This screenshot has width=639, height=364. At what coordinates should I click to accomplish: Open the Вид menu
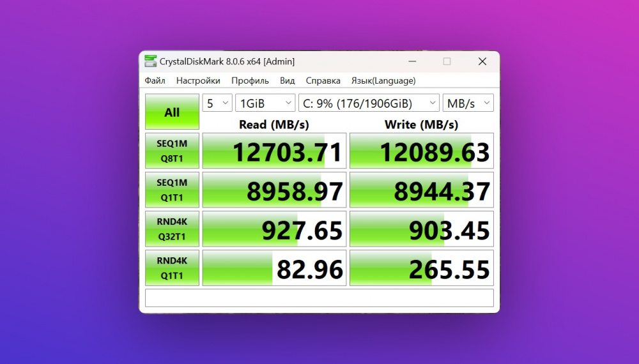point(288,80)
